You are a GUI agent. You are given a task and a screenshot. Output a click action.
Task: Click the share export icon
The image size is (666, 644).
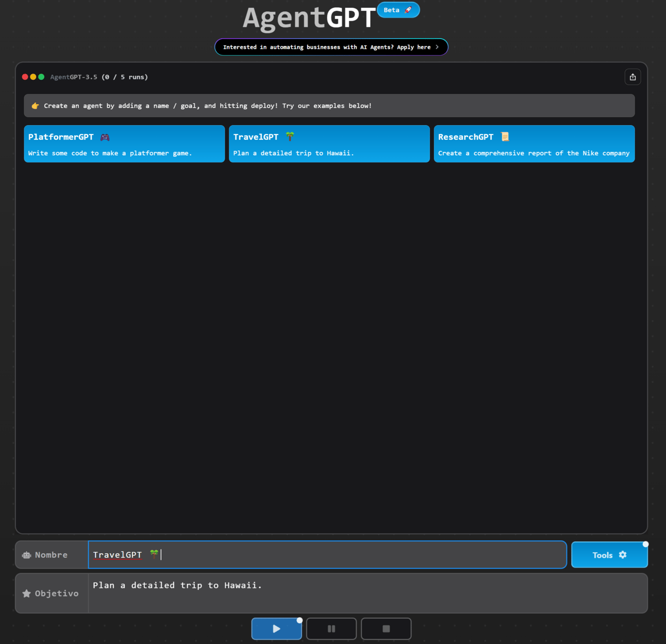[x=632, y=77]
